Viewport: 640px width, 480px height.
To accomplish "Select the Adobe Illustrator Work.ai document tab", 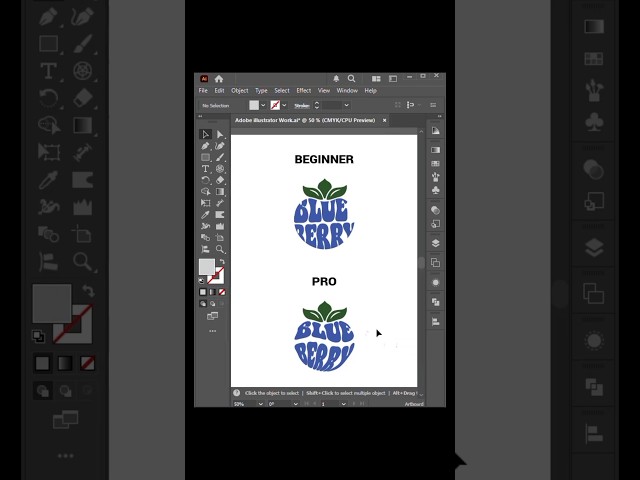I will 305,120.
